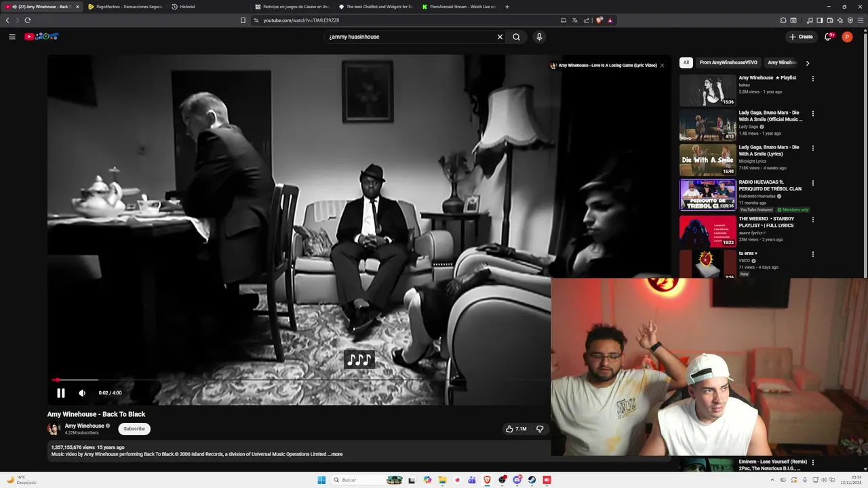The height and width of the screenshot is (488, 868).
Task: Open account avatar menu
Action: pyautogui.click(x=847, y=37)
